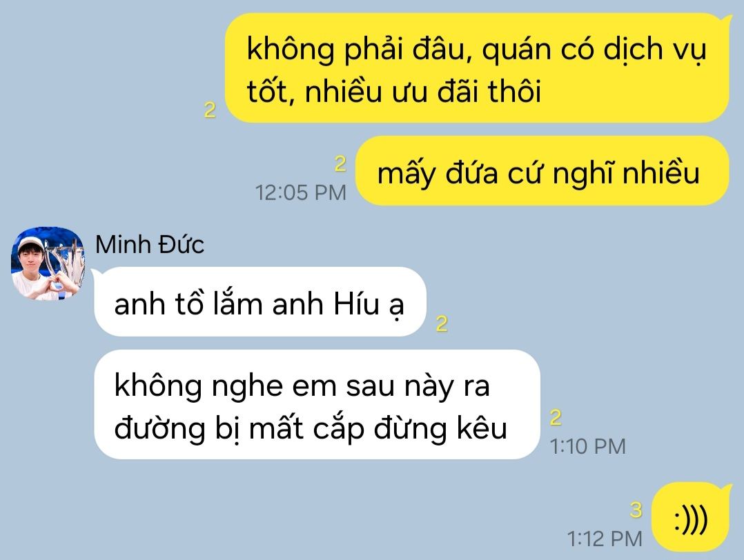Select the bubble 'mấy đứa cứ nghĩ nhiều'
Image resolution: width=744 pixels, height=560 pixels.
click(x=542, y=171)
